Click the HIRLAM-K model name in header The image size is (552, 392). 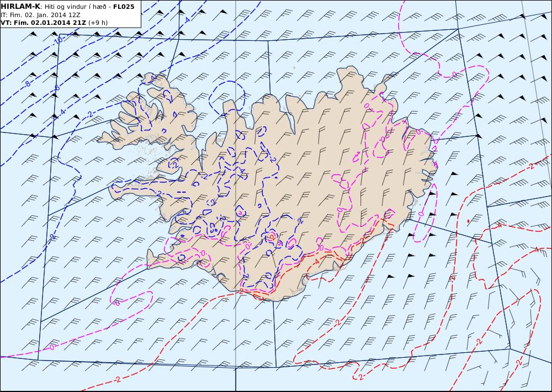pyautogui.click(x=20, y=7)
